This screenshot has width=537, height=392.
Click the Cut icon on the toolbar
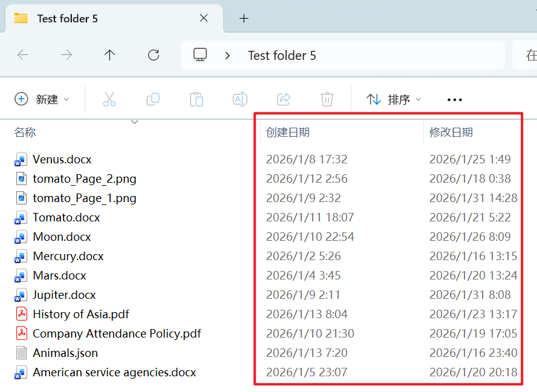tap(109, 99)
